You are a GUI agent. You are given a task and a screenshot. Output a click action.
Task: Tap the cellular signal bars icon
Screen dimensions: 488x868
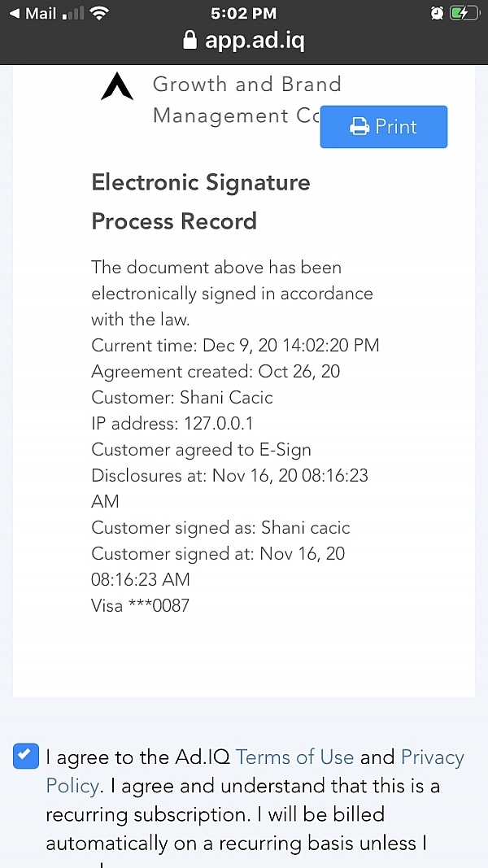pyautogui.click(x=72, y=14)
